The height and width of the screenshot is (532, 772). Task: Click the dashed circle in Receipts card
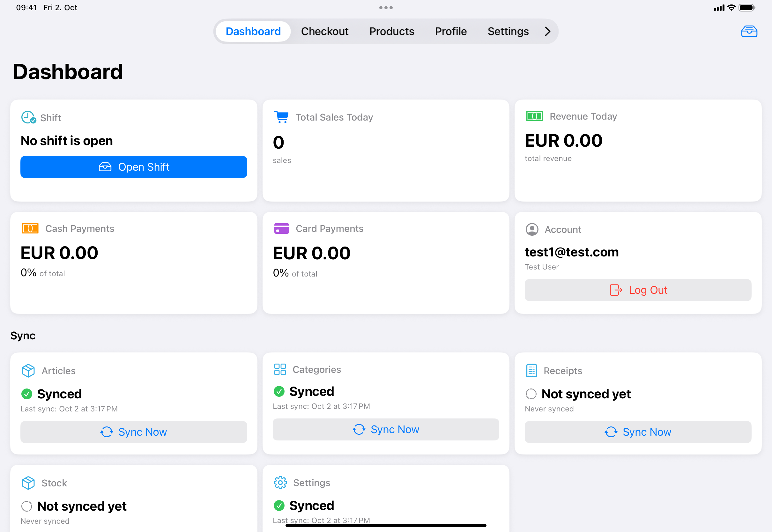[x=531, y=394]
